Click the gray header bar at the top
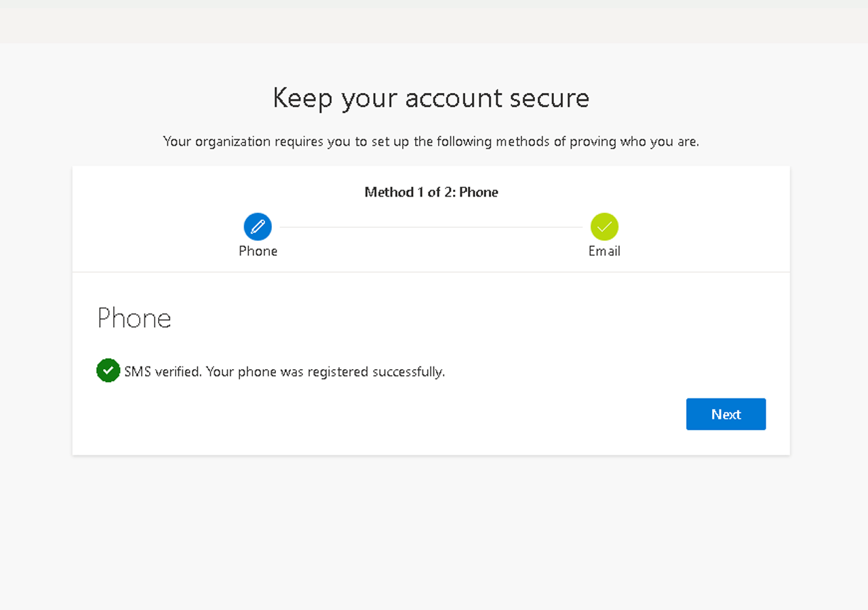This screenshot has width=868, height=610. click(x=434, y=21)
